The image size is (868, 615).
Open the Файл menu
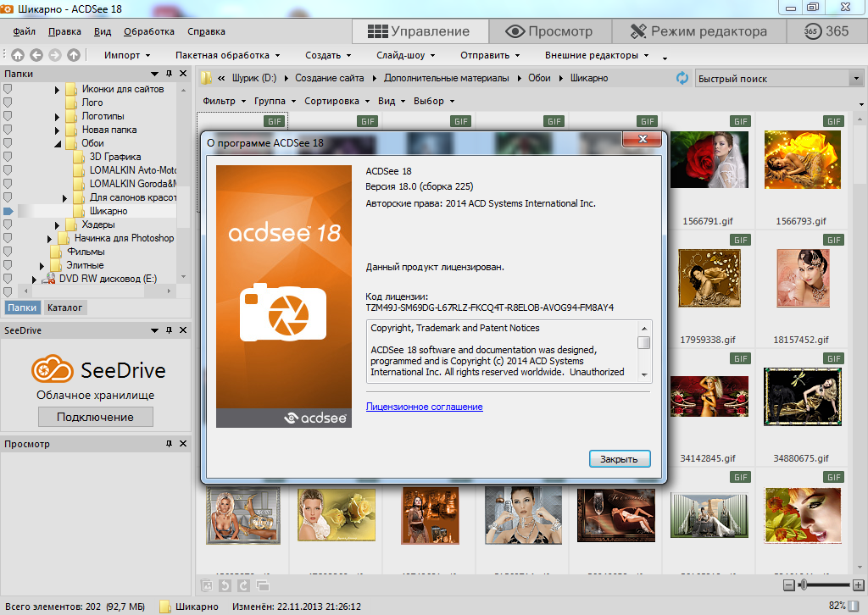pos(24,31)
